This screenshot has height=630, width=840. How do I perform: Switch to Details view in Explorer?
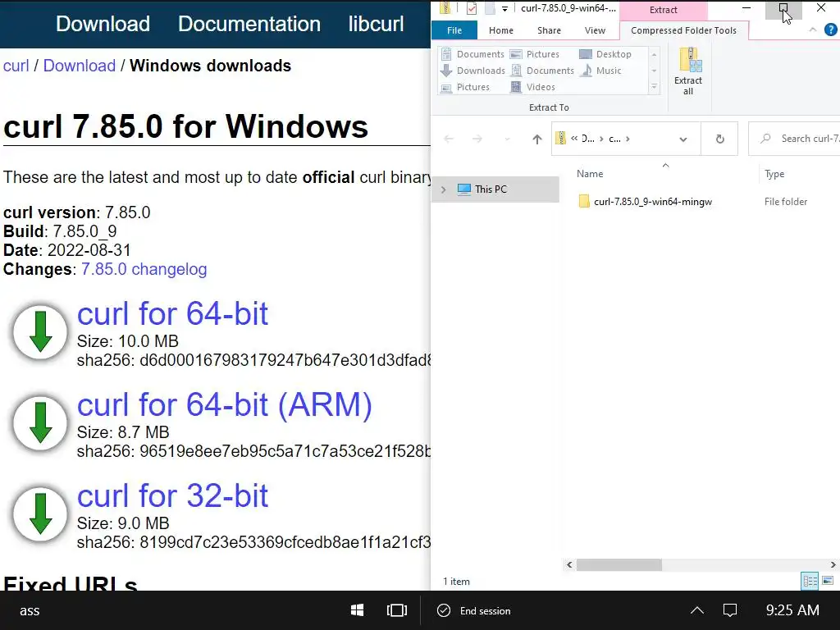810,581
